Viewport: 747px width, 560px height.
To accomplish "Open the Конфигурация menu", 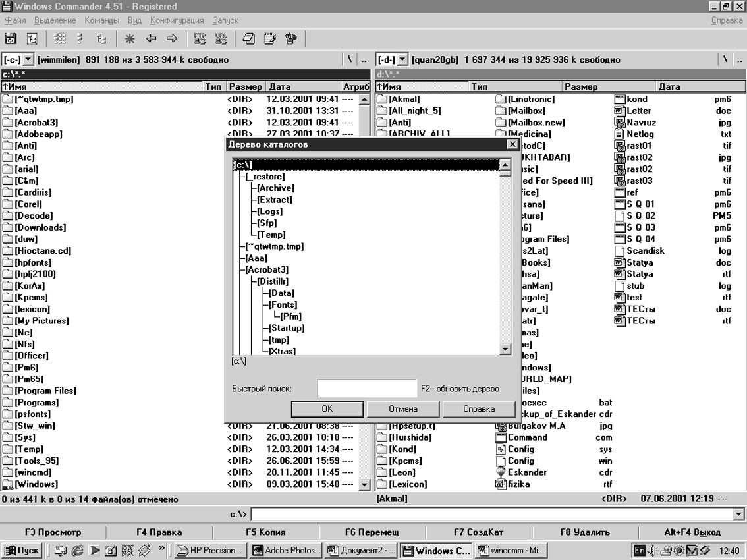I will pyautogui.click(x=177, y=20).
